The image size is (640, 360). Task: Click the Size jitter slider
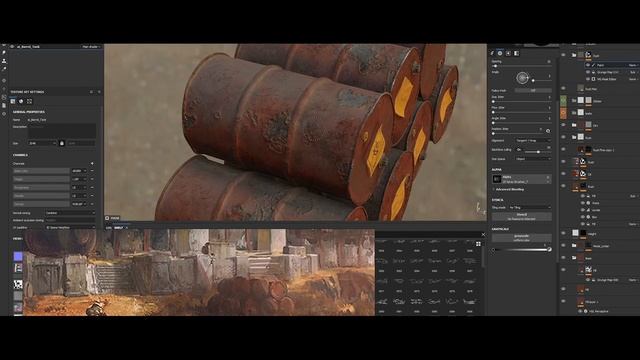[521, 101]
